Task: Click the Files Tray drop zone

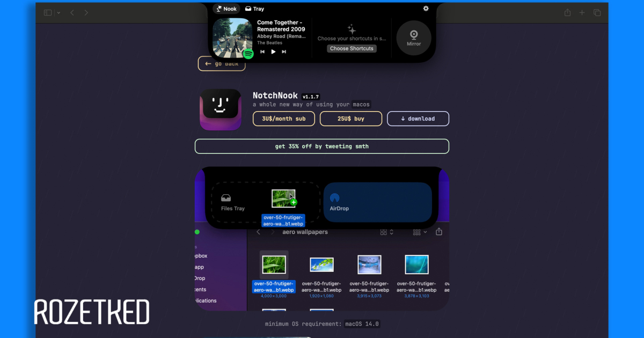Action: pos(266,202)
